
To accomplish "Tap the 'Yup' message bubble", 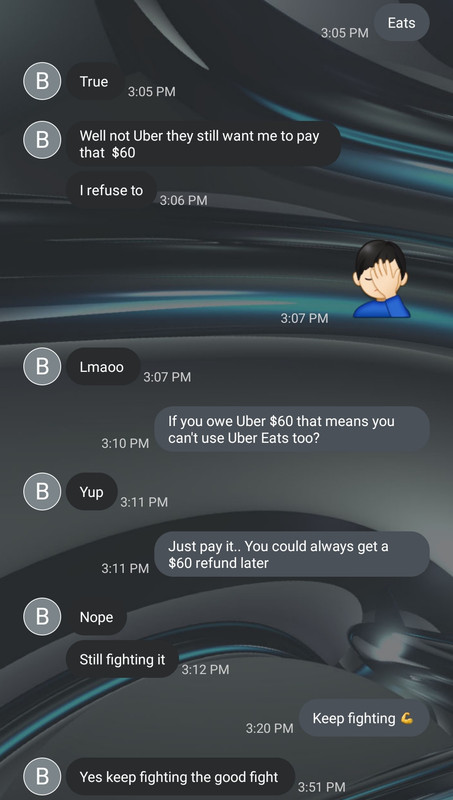I will pyautogui.click(x=92, y=491).
